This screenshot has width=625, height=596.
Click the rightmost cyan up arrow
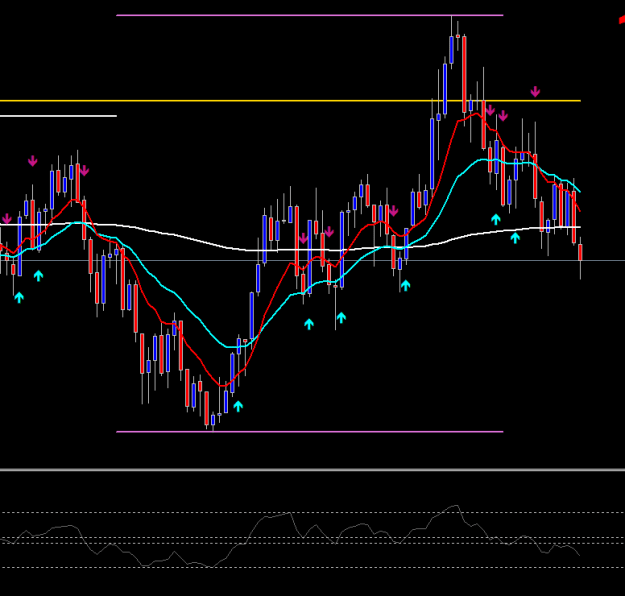click(x=515, y=238)
